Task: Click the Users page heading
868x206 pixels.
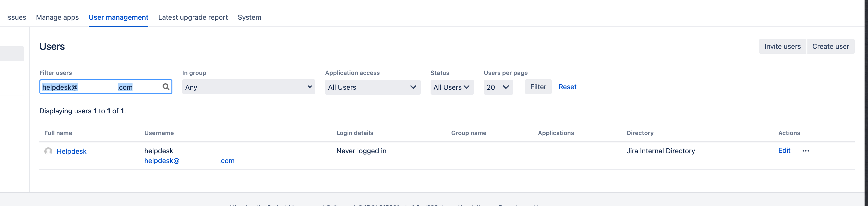Action: coord(52,46)
